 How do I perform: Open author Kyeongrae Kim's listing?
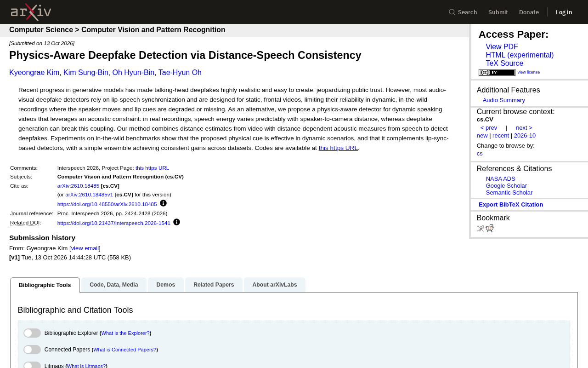tap(34, 73)
